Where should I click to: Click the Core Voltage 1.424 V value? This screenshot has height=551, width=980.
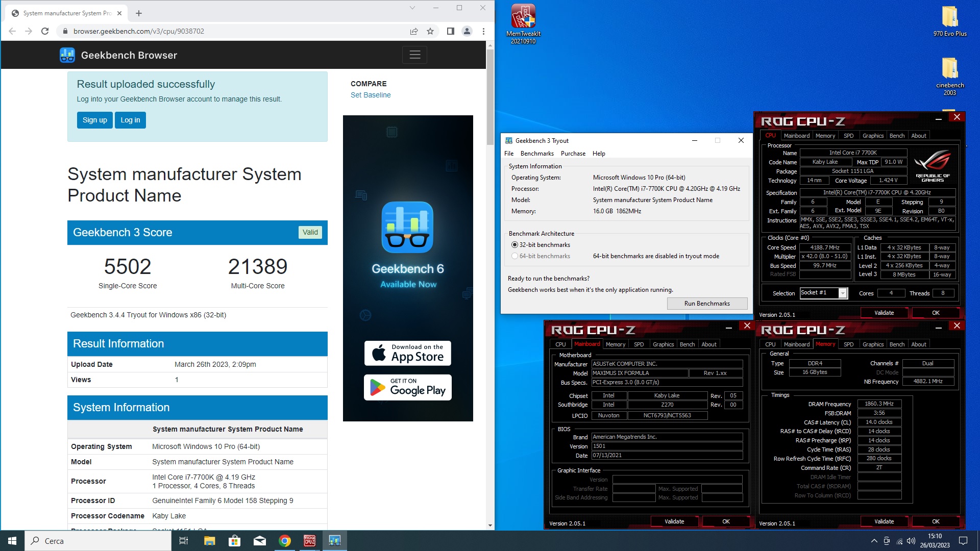coord(888,180)
